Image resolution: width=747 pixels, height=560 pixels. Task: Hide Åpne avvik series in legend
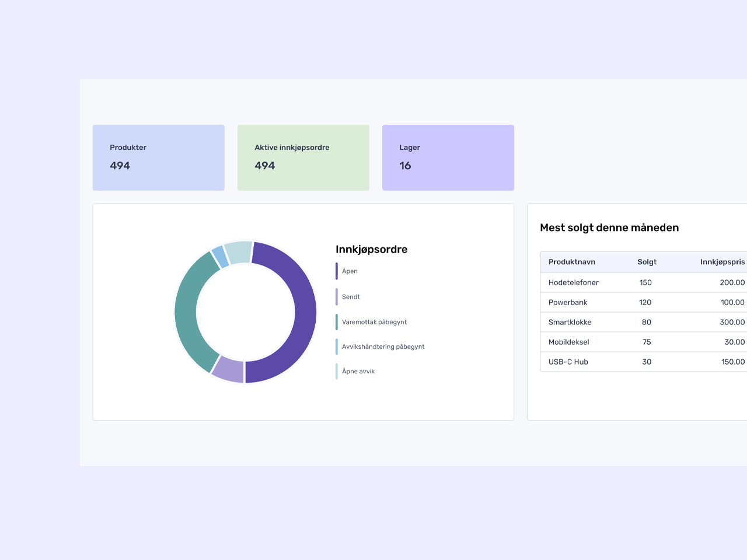pyautogui.click(x=358, y=372)
